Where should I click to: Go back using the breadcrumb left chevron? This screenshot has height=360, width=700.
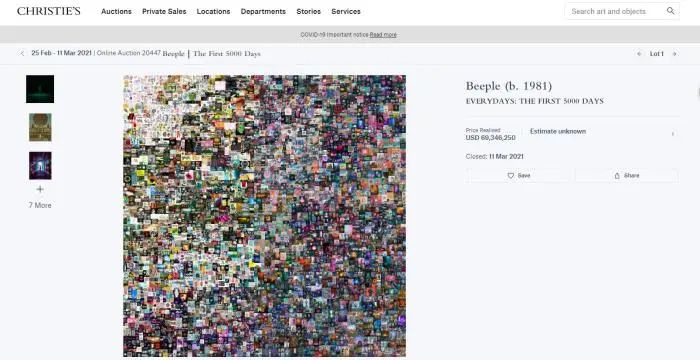(22, 54)
